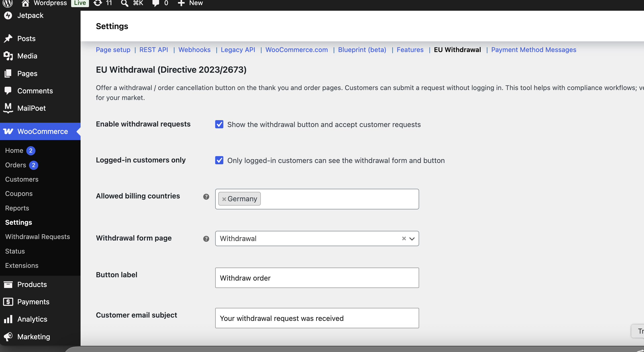Open the Webhooks tab
This screenshot has width=644, height=352.
click(x=195, y=50)
